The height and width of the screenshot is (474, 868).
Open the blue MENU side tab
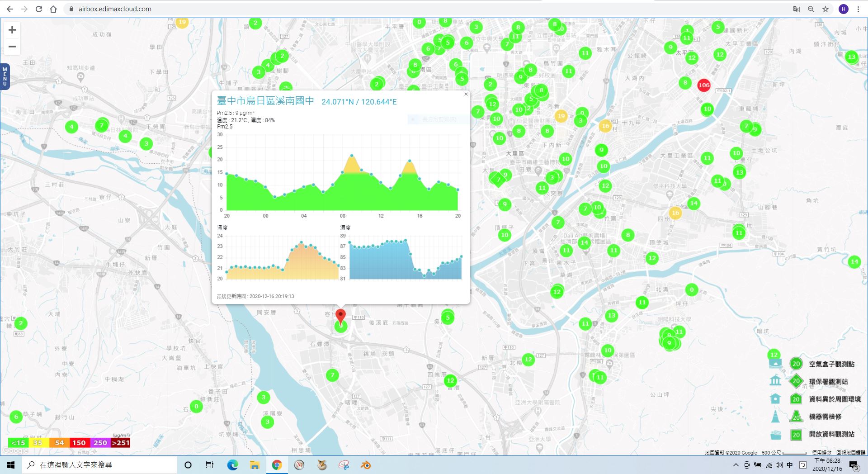pos(5,76)
